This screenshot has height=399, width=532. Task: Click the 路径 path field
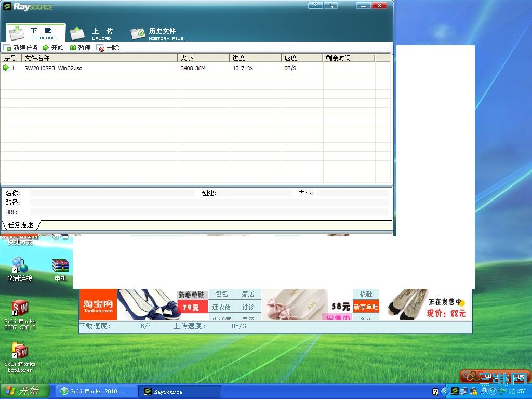coord(209,202)
